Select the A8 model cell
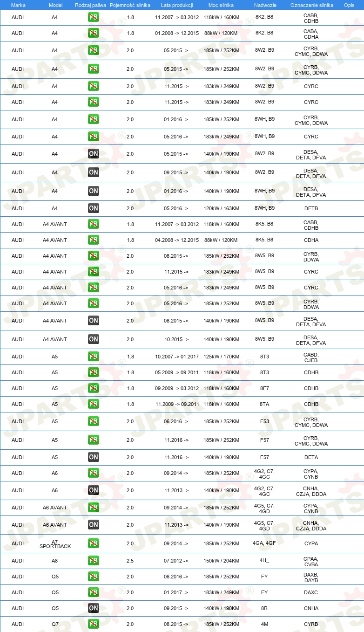 55,561
